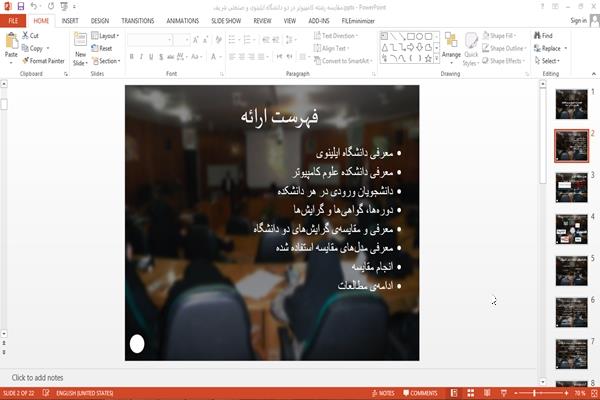Click COMMENTS in the status bar
Screen dimensions: 600x400
click(x=421, y=393)
